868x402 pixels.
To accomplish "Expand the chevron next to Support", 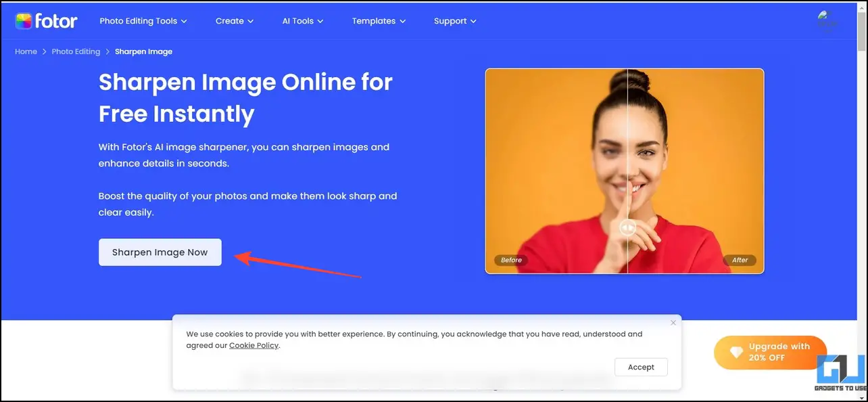I will tap(473, 22).
